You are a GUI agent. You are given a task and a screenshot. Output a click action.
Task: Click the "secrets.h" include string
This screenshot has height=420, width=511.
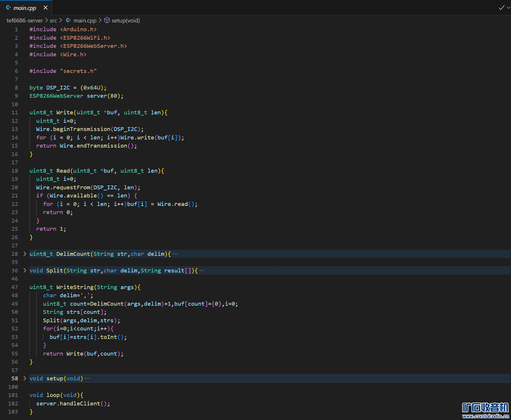point(78,71)
